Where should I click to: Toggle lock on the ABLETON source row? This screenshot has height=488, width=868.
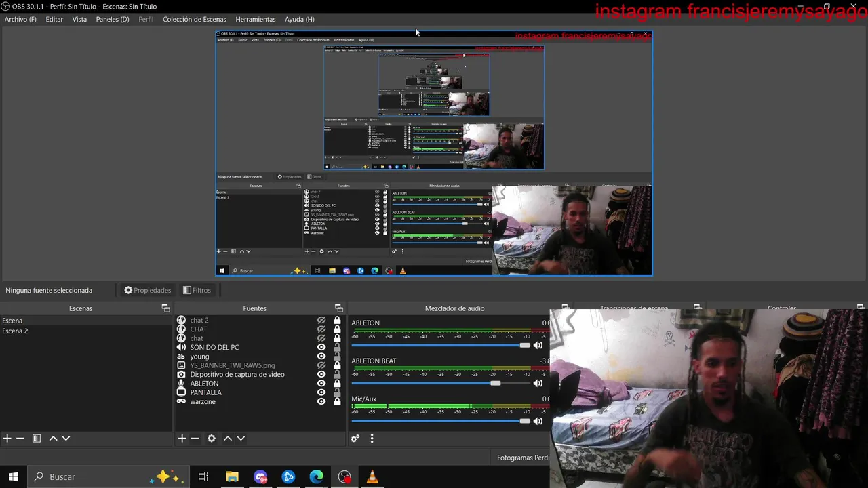tap(337, 384)
